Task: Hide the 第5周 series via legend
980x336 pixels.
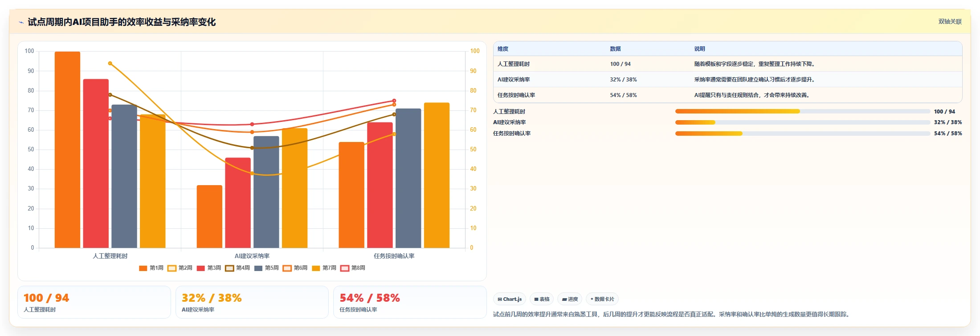Action: (266, 268)
